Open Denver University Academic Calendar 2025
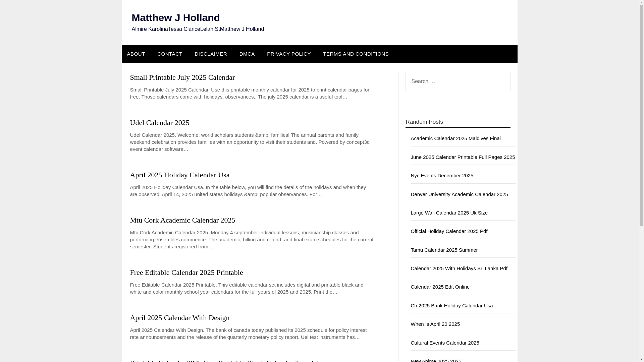The width and height of the screenshot is (644, 362). tap(459, 194)
